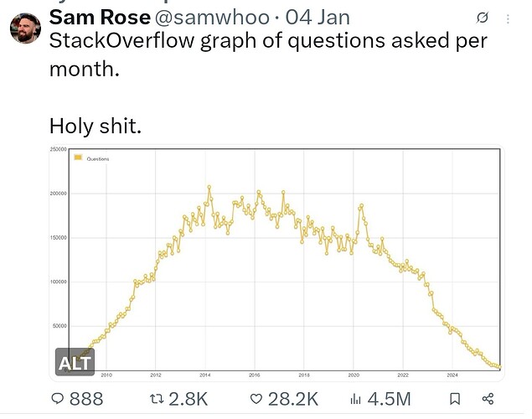The image size is (532, 419).
Task: Open the Sam Rose display name link
Action: coord(100,17)
